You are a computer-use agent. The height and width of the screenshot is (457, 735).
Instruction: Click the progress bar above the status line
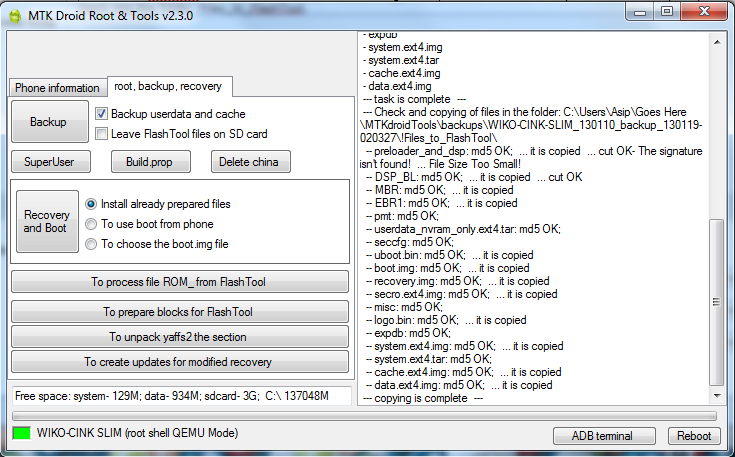coord(364,416)
